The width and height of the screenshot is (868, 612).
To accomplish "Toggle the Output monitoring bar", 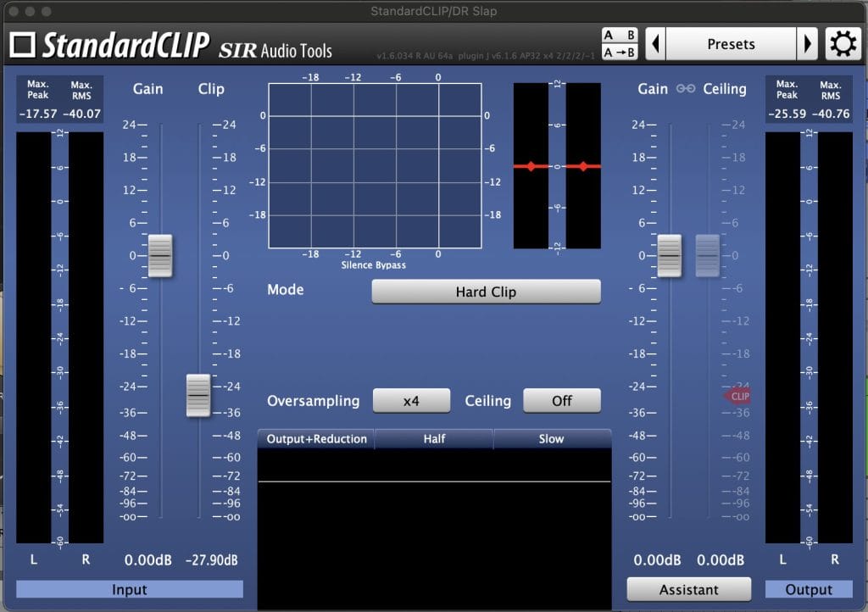I will point(809,589).
